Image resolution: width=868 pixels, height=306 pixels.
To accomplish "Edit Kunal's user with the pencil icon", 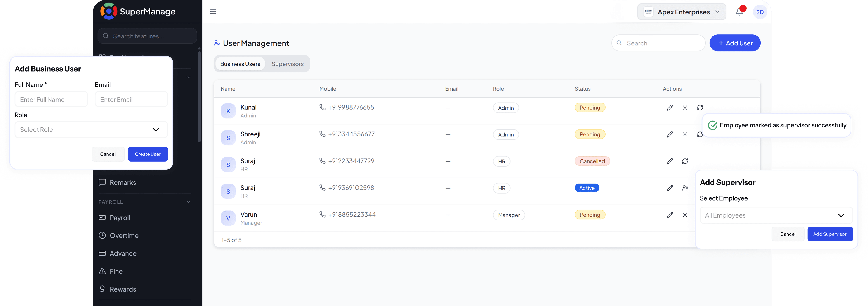I will [670, 108].
